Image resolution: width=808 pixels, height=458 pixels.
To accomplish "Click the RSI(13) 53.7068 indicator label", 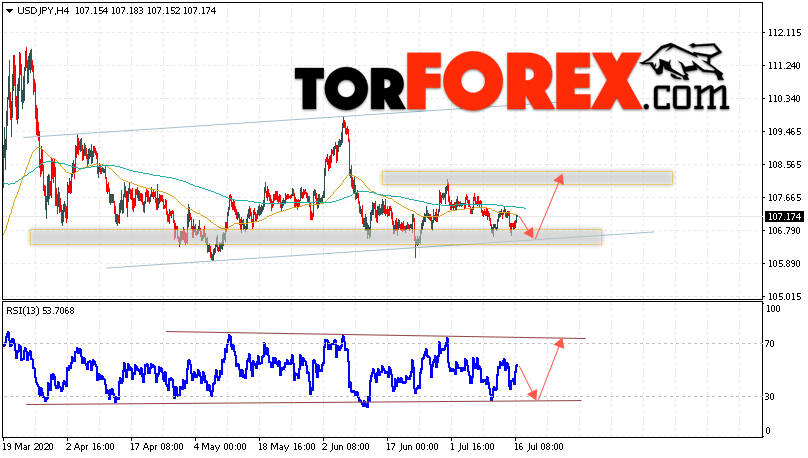I will (x=40, y=311).
